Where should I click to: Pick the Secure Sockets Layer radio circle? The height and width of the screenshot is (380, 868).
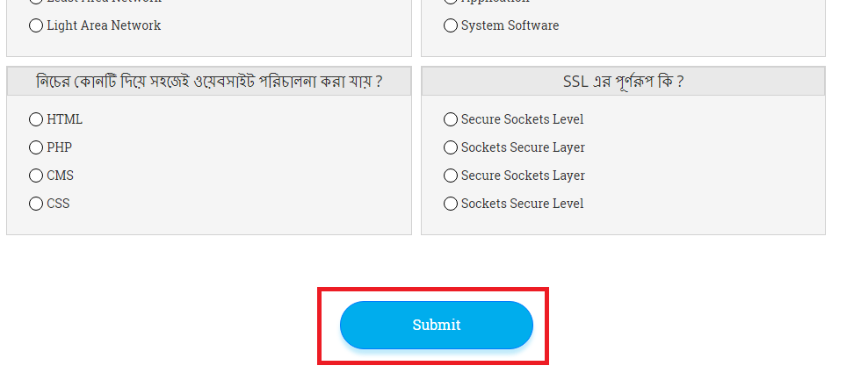point(451,176)
